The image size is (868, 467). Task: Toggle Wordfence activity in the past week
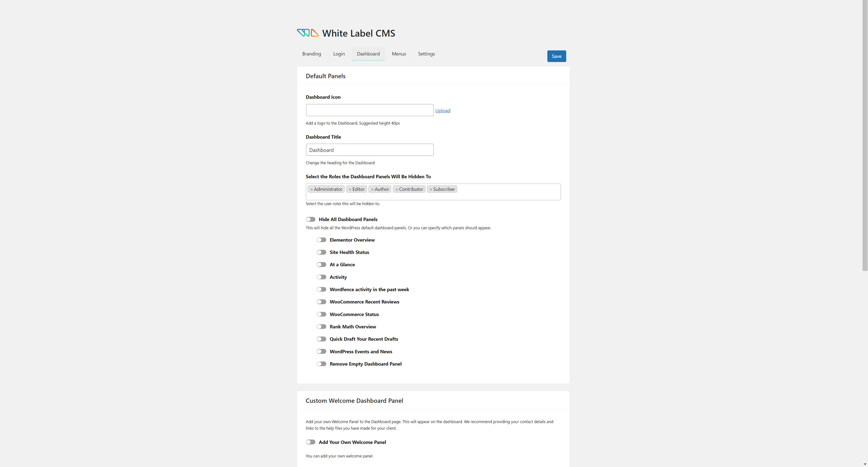click(321, 290)
